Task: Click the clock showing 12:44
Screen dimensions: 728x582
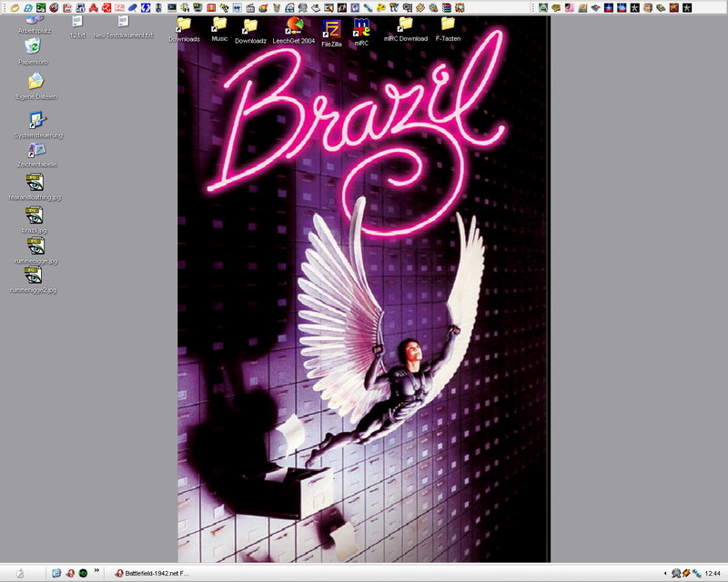Action: [x=713, y=574]
